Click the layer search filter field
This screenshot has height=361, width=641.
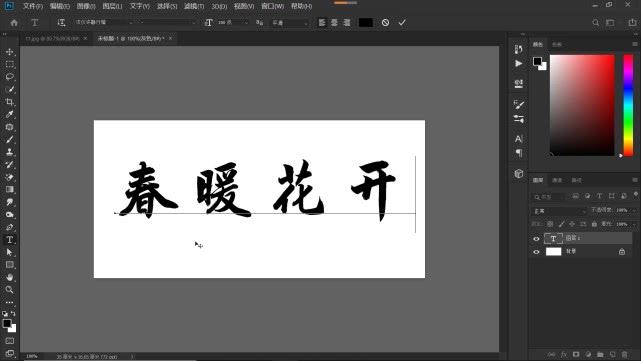point(549,197)
